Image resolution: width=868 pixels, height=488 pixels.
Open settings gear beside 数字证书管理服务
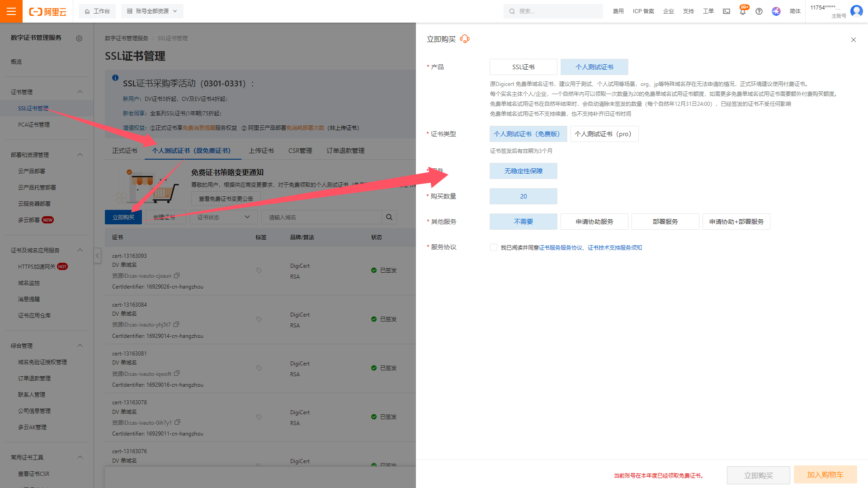79,38
